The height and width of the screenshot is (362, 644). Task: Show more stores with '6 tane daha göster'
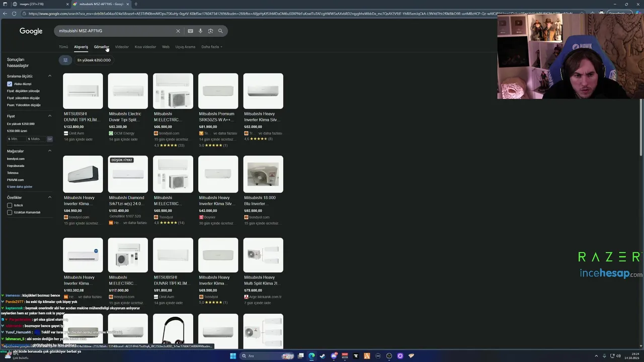20,187
